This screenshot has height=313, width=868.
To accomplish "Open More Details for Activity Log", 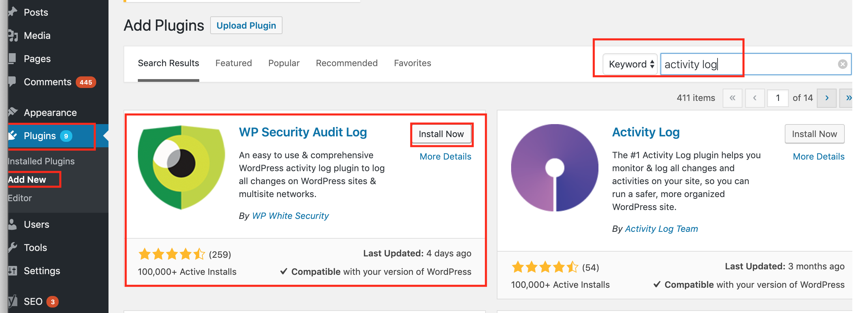I will (x=819, y=156).
